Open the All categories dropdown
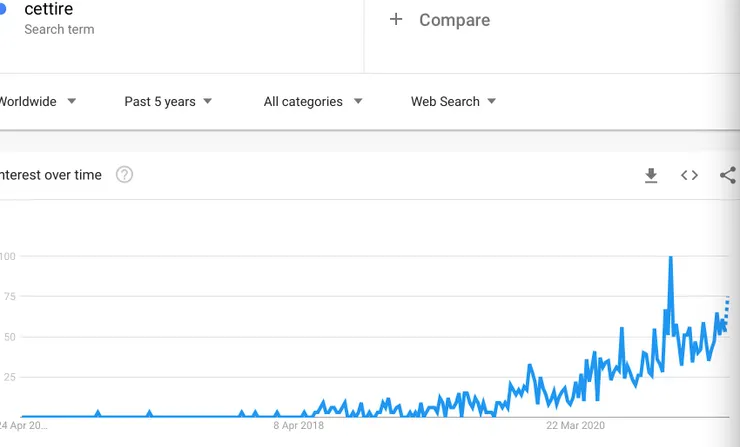 pos(313,101)
